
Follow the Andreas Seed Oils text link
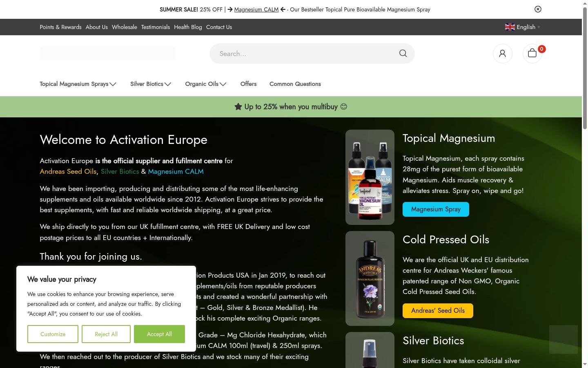tap(68, 171)
